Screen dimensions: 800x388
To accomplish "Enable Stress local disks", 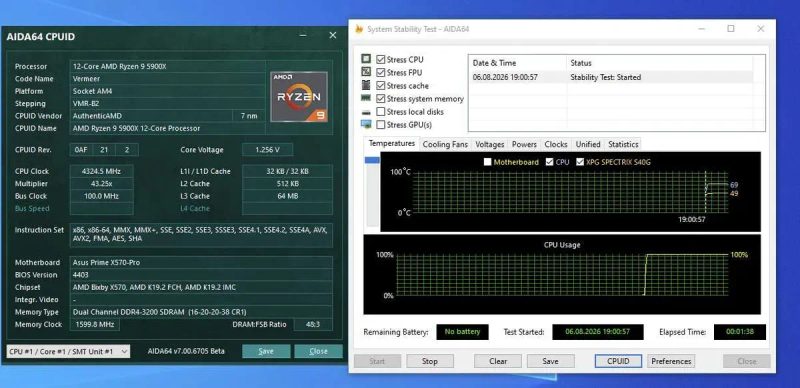I will coord(381,111).
